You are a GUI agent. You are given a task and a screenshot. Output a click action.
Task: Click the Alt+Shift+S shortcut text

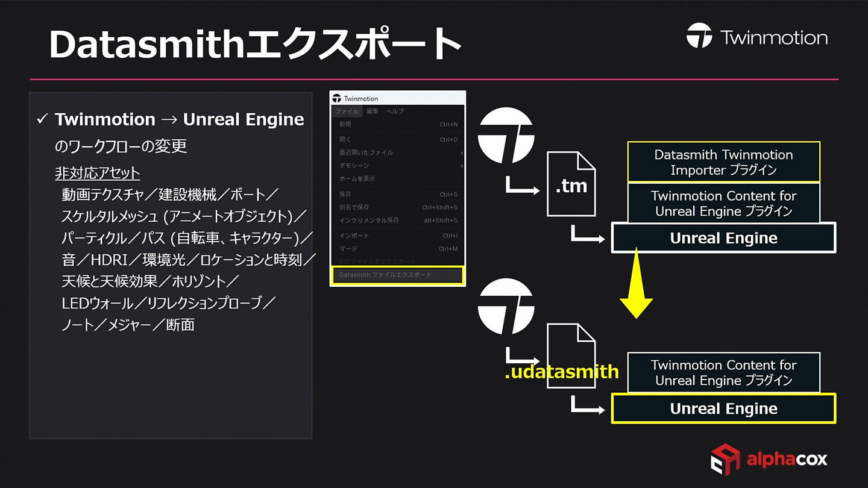pos(441,221)
